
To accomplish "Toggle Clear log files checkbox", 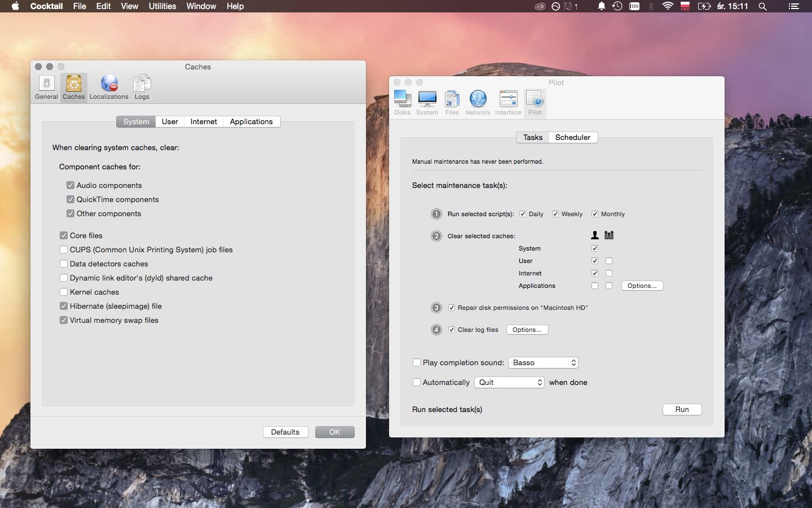I will [452, 330].
